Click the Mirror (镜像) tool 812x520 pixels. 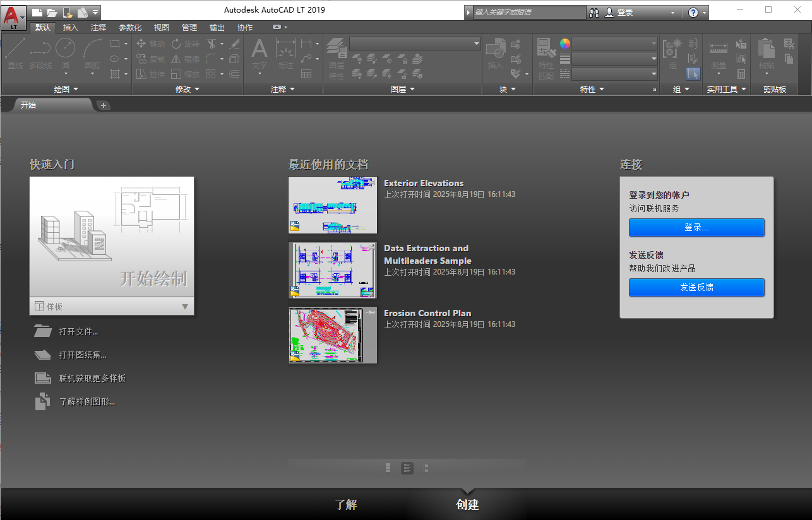coord(185,59)
